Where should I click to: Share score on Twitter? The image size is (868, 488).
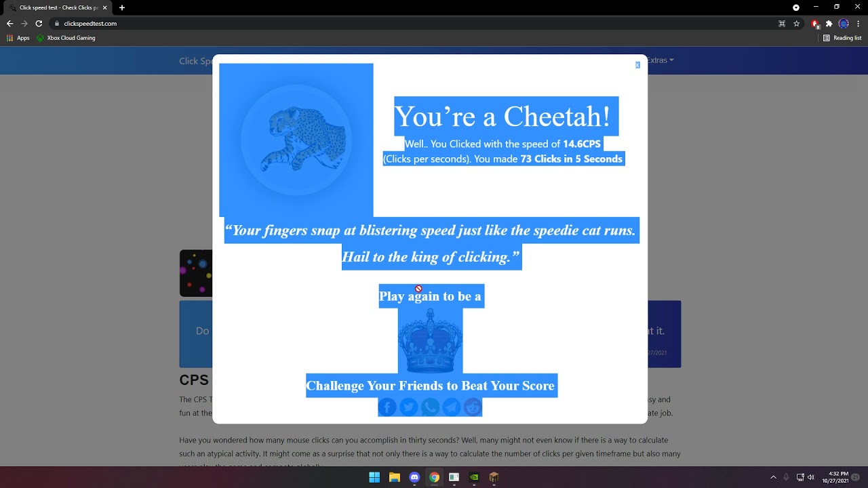pos(408,407)
